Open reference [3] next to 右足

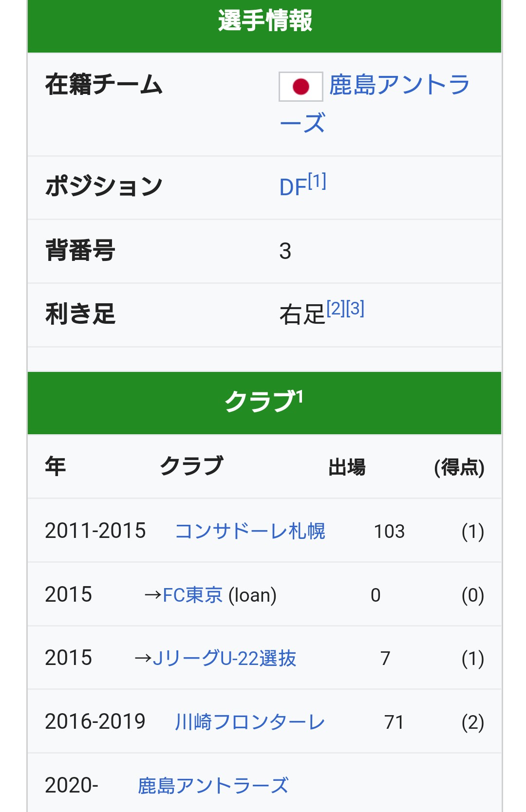[x=355, y=309]
